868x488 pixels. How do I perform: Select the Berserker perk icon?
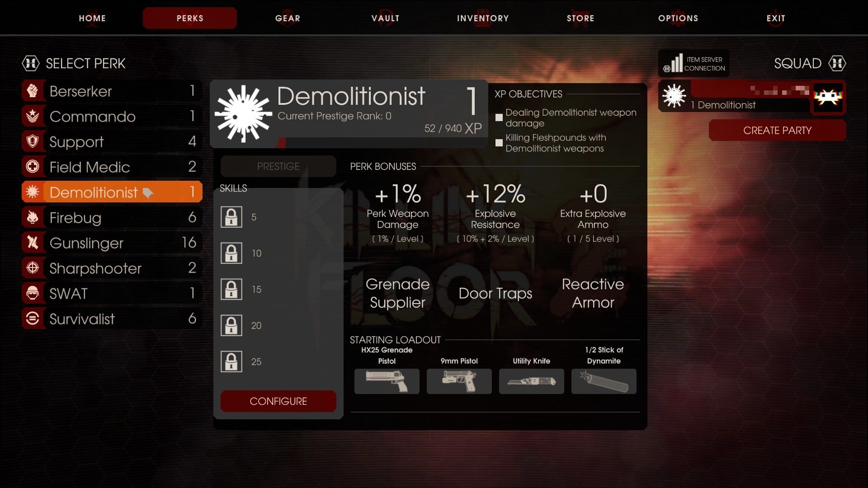(32, 91)
